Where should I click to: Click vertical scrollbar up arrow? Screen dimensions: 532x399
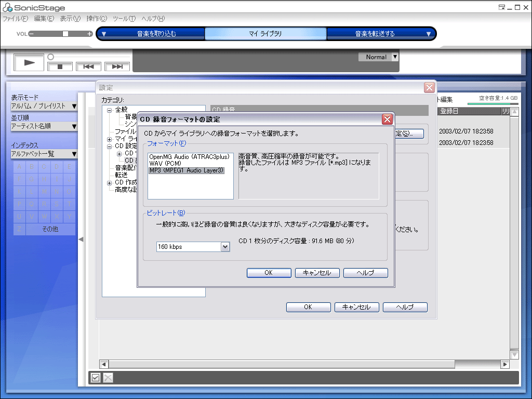[x=515, y=112]
